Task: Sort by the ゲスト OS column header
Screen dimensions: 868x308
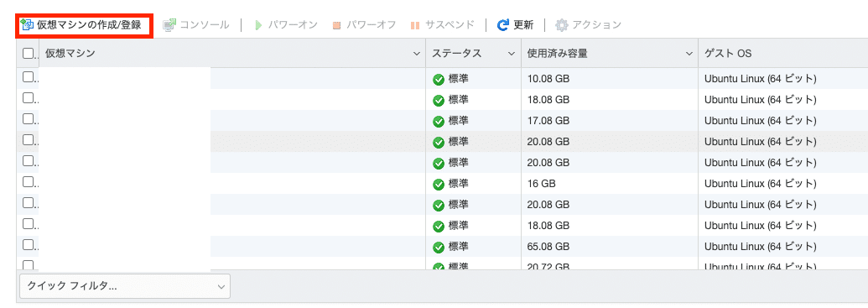Action: coord(727,54)
